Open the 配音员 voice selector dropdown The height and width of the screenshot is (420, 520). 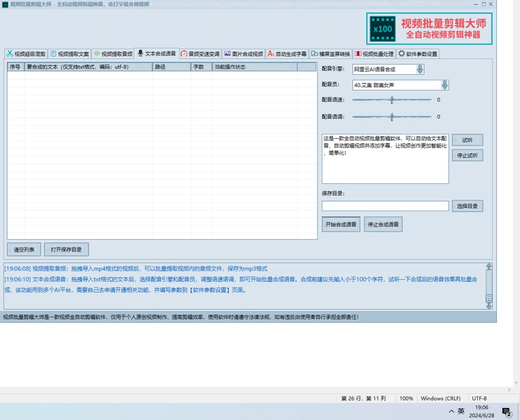click(444, 85)
